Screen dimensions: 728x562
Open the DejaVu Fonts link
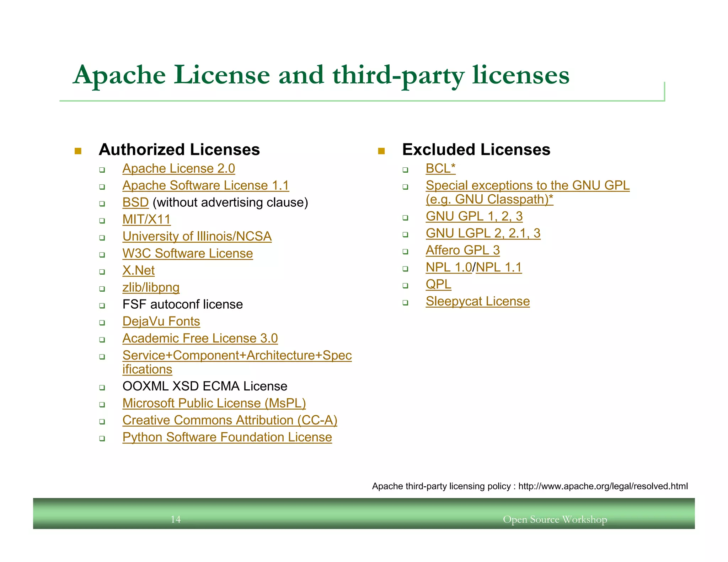161,321
